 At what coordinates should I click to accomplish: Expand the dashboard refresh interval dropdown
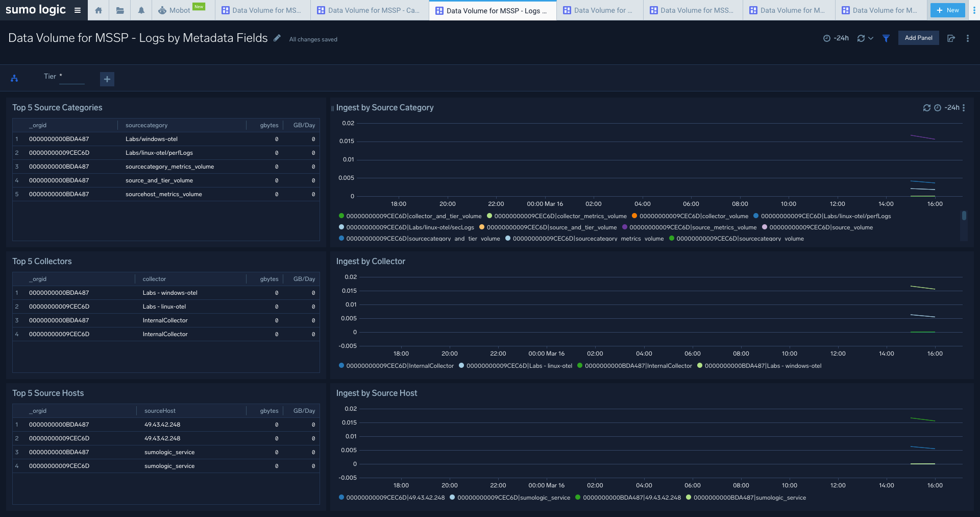(x=871, y=38)
